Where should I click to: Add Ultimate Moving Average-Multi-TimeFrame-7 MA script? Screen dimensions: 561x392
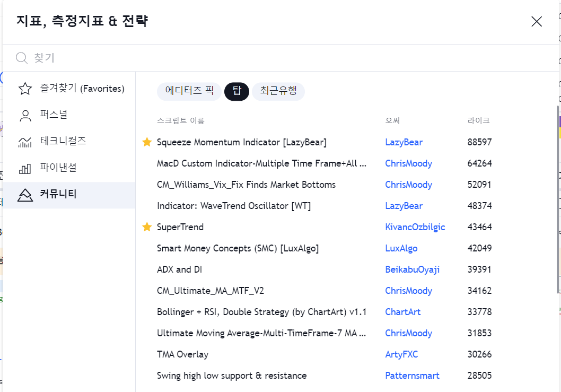261,333
